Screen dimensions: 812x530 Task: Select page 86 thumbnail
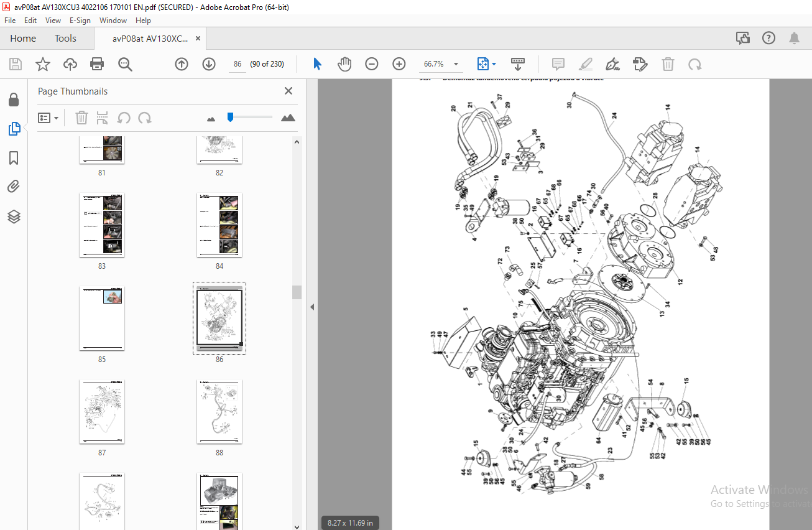point(219,318)
